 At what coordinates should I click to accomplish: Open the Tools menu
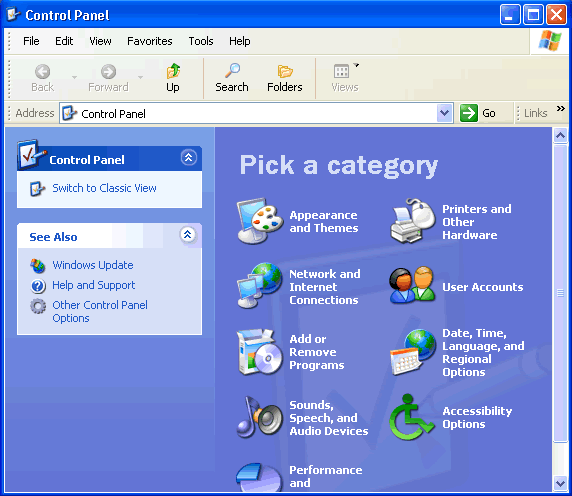point(201,41)
